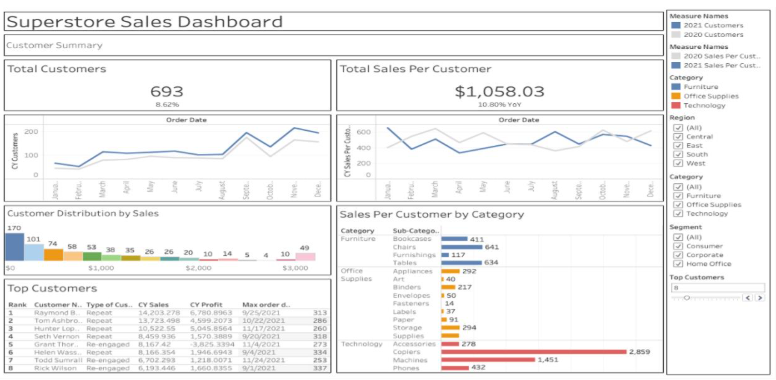
Task: Click the Max order d.. column header
Action: pyautogui.click(x=266, y=305)
